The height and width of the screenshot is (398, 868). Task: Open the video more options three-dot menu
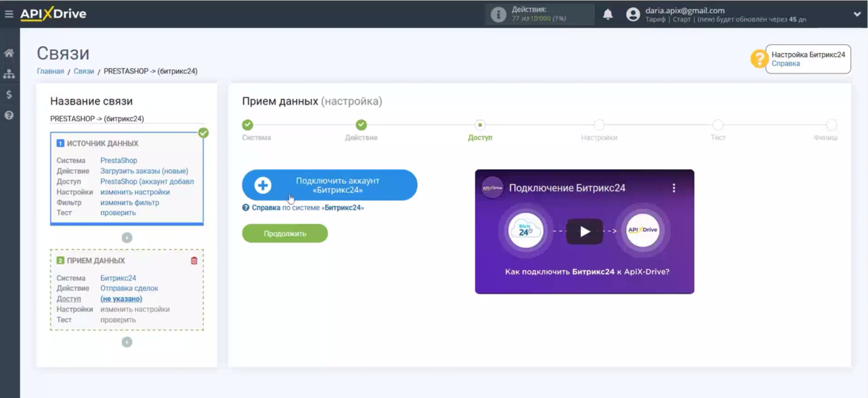pos(674,188)
